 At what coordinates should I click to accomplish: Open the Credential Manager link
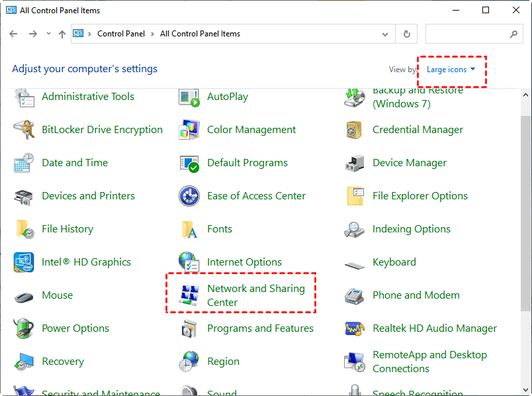coord(418,130)
